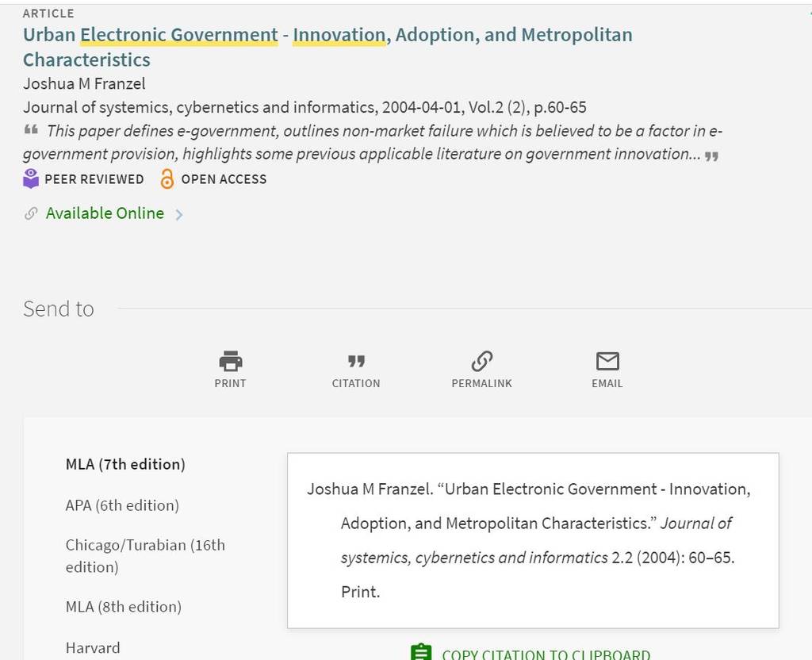Click inside the generated citation text box
Viewport: 812px width, 660px height.
tap(533, 540)
